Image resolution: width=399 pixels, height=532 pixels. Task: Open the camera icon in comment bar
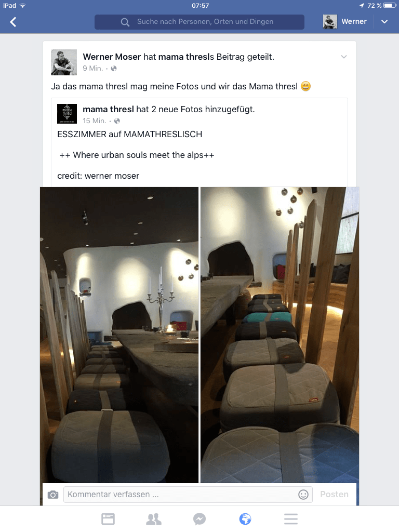click(53, 495)
